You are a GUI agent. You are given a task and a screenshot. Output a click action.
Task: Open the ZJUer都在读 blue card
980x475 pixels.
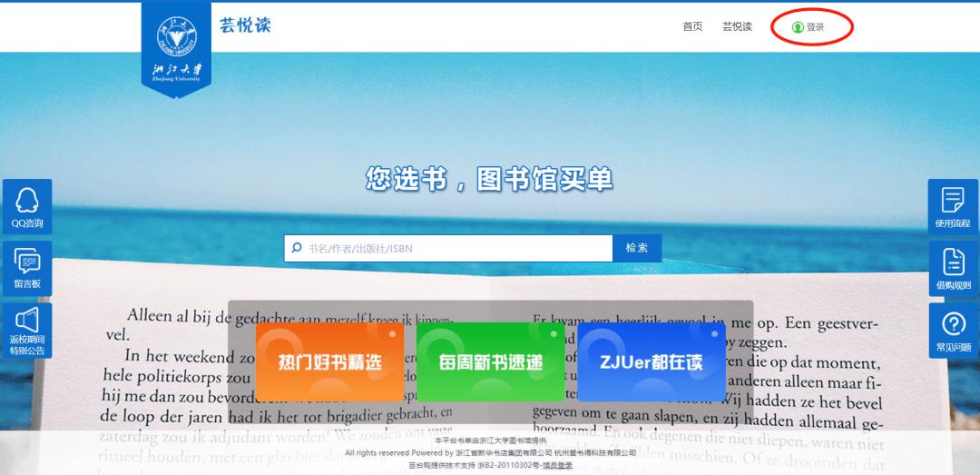[x=652, y=361]
